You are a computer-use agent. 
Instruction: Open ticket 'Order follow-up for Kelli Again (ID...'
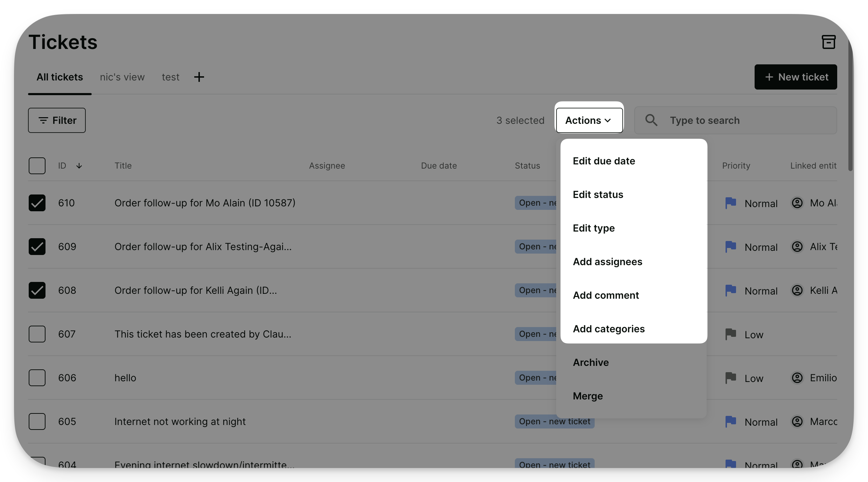click(196, 290)
